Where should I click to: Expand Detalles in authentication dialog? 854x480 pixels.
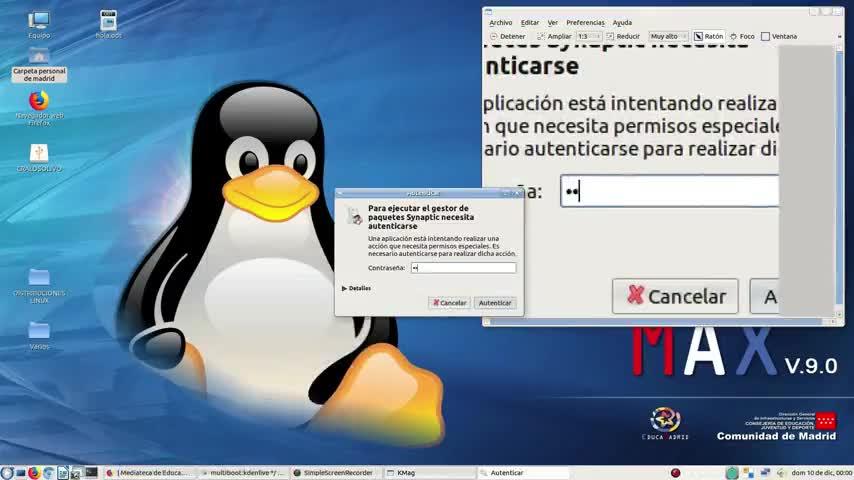(x=356, y=288)
